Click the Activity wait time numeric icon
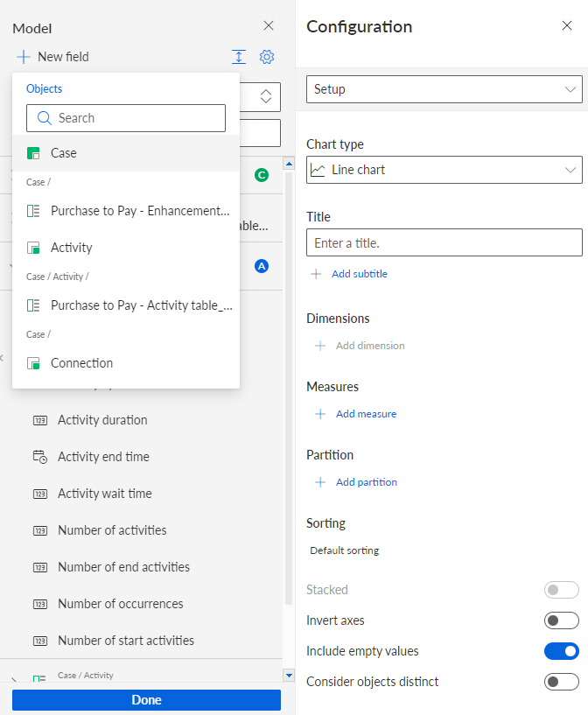This screenshot has width=588, height=715. (x=40, y=494)
